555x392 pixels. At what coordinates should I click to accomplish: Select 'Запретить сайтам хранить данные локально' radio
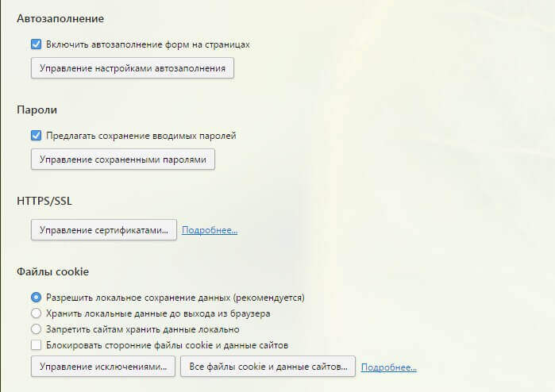(x=36, y=329)
